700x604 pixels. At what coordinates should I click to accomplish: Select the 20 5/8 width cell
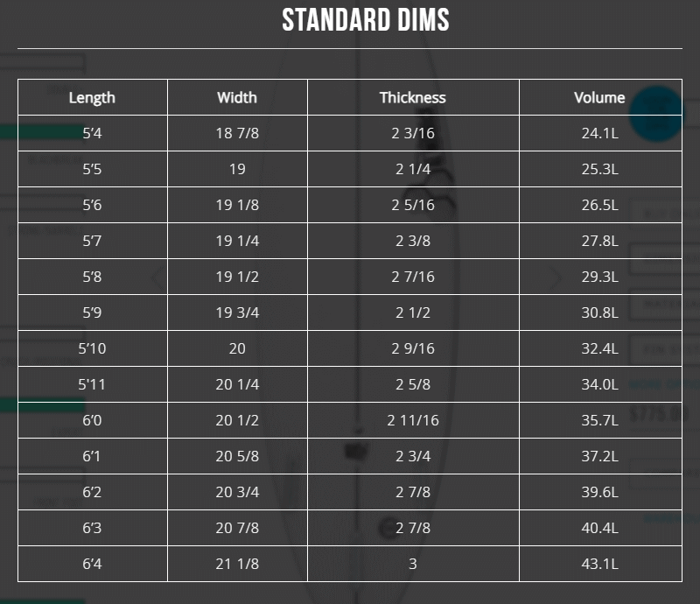pyautogui.click(x=237, y=456)
